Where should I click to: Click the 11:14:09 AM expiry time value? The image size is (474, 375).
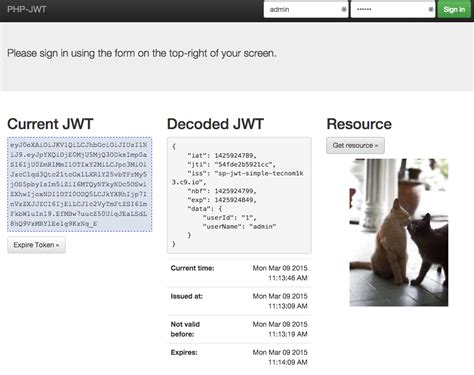(288, 362)
